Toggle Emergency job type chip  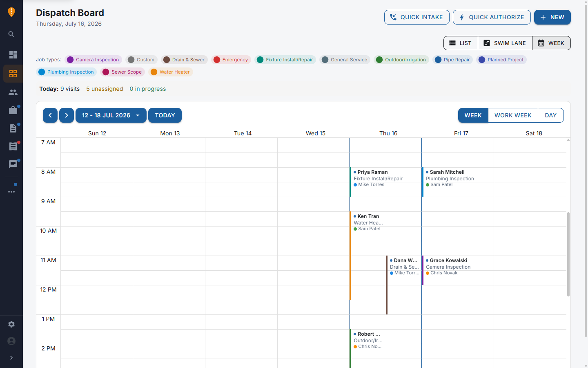point(231,60)
